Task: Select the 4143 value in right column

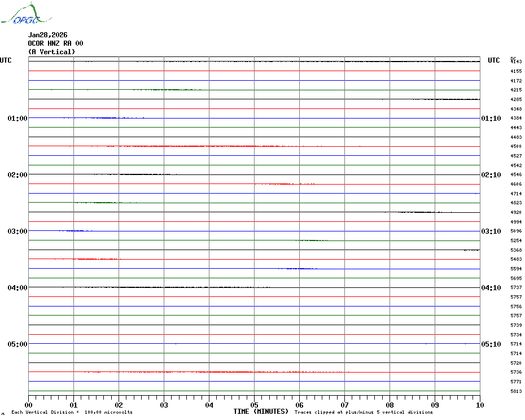Action: 516,62
